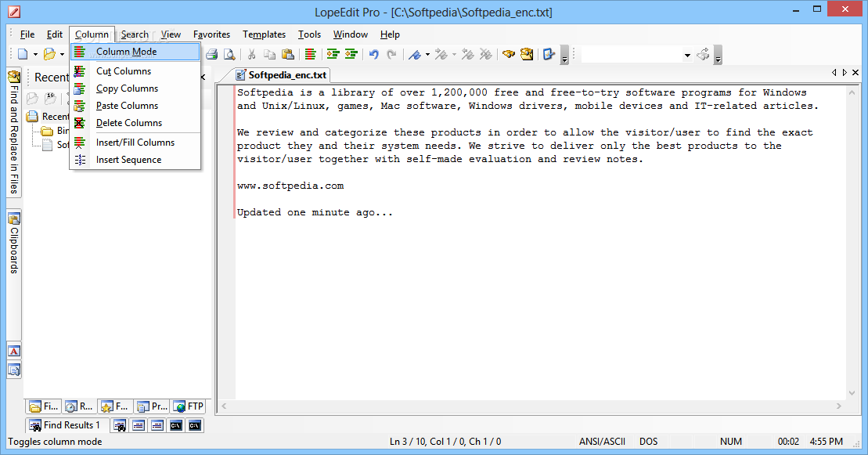Viewport: 868px width, 455px height.
Task: Open the second find results binoculars tab
Action: click(120, 425)
